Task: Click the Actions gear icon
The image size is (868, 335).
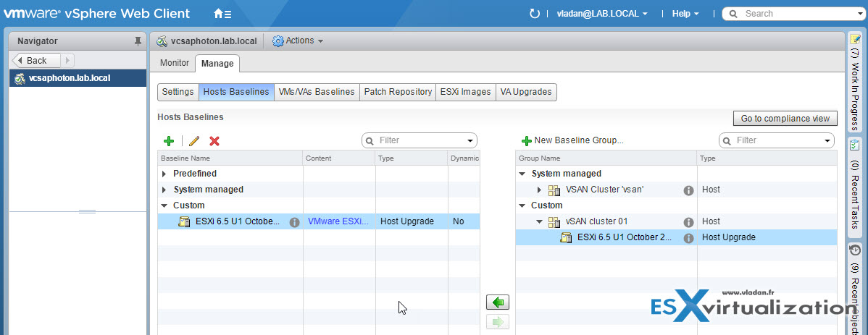Action: [x=278, y=41]
